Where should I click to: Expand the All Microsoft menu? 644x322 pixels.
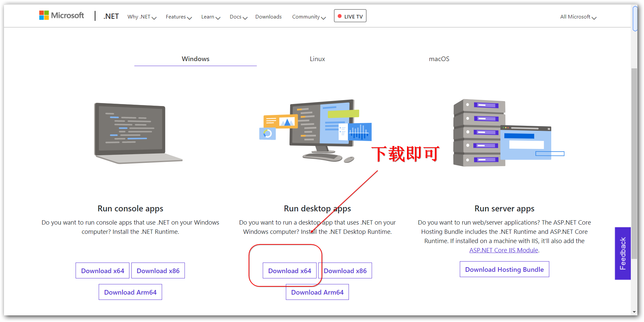(578, 17)
